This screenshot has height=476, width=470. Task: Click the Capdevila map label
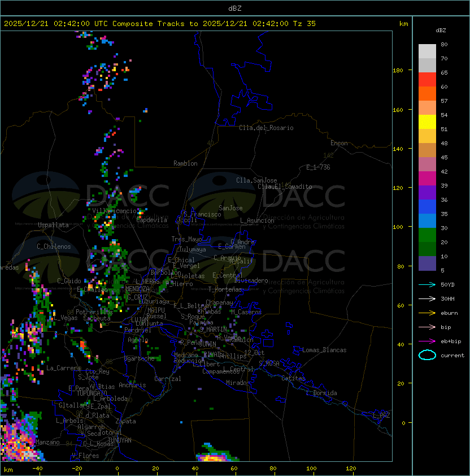[x=151, y=220]
